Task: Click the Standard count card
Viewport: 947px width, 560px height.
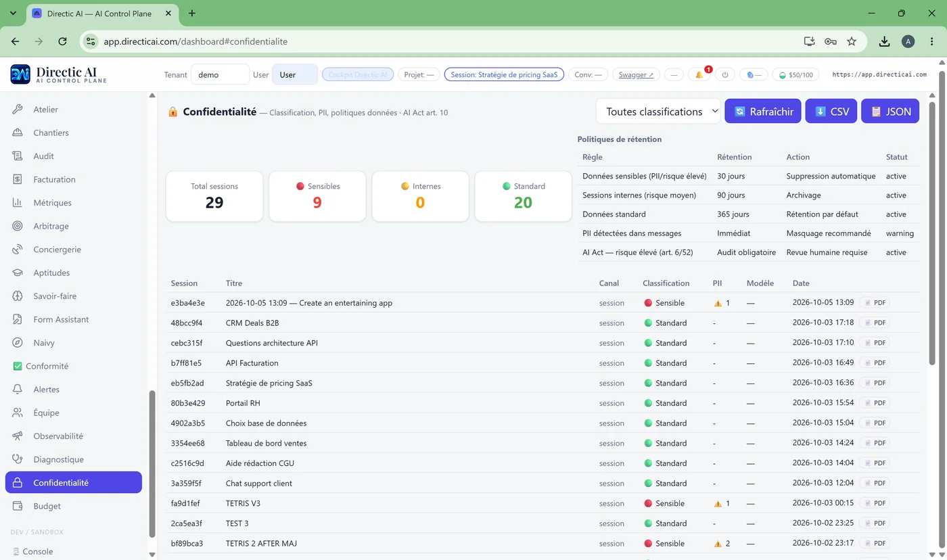Action: [524, 196]
